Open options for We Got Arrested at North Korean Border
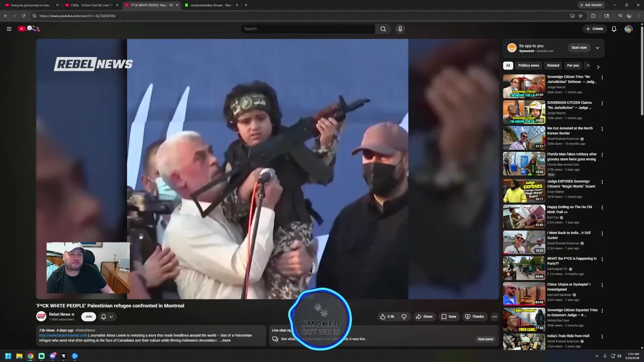 [x=602, y=129]
